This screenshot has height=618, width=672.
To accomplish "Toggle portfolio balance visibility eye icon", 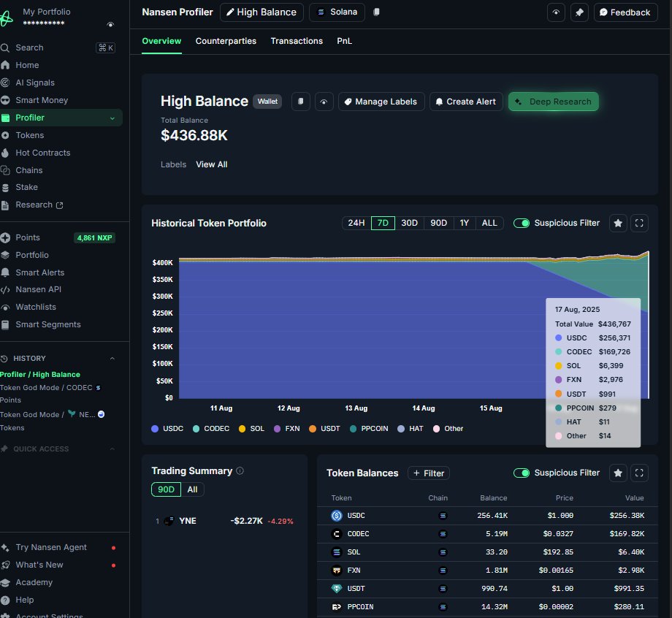I will click(x=110, y=24).
